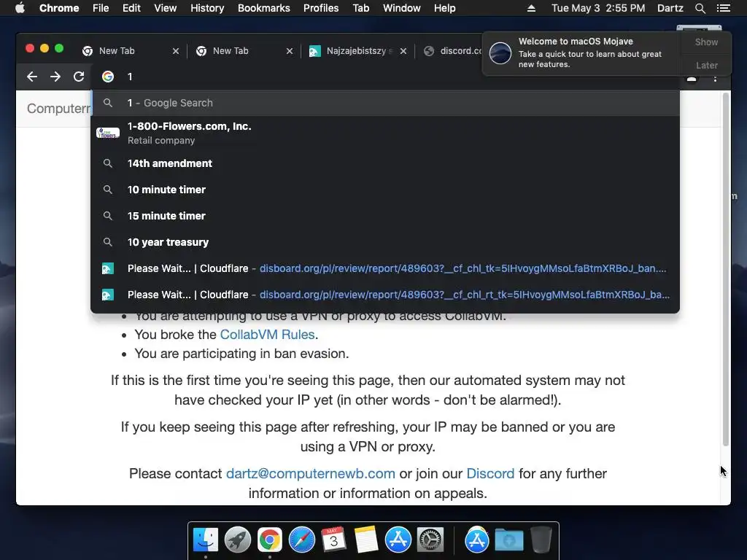Open the Window menu
Image resolution: width=747 pixels, height=560 pixels.
coord(402,8)
